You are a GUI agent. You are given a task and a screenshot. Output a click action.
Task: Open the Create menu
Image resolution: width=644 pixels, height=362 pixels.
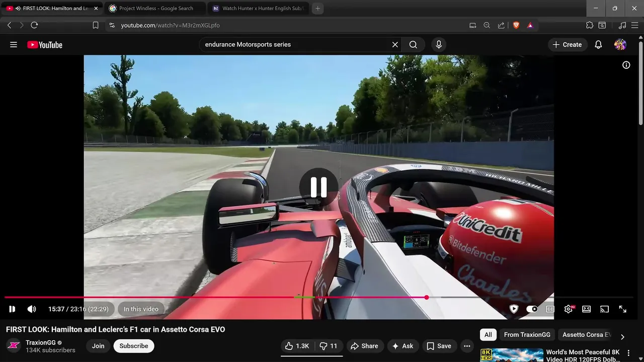click(x=568, y=45)
